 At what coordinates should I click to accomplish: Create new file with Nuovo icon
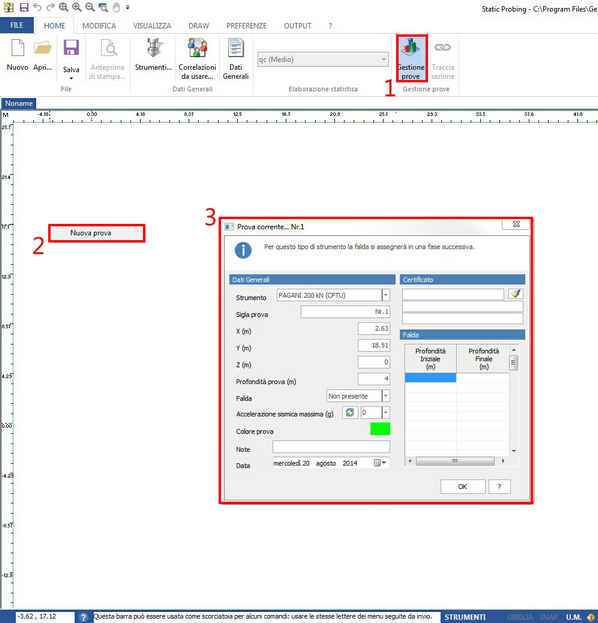(17, 48)
